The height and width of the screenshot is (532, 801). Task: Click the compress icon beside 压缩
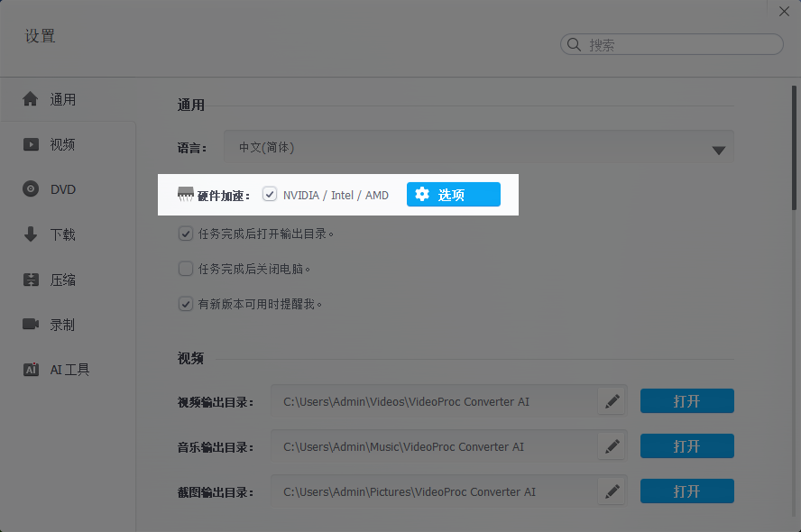pyautogui.click(x=31, y=280)
